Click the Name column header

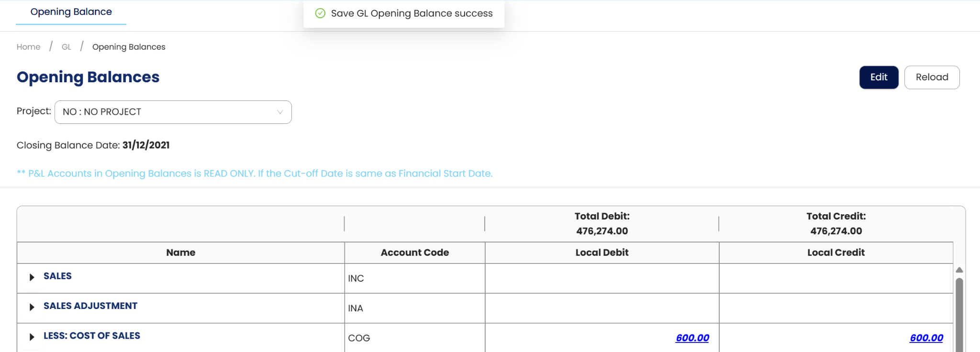pos(180,253)
